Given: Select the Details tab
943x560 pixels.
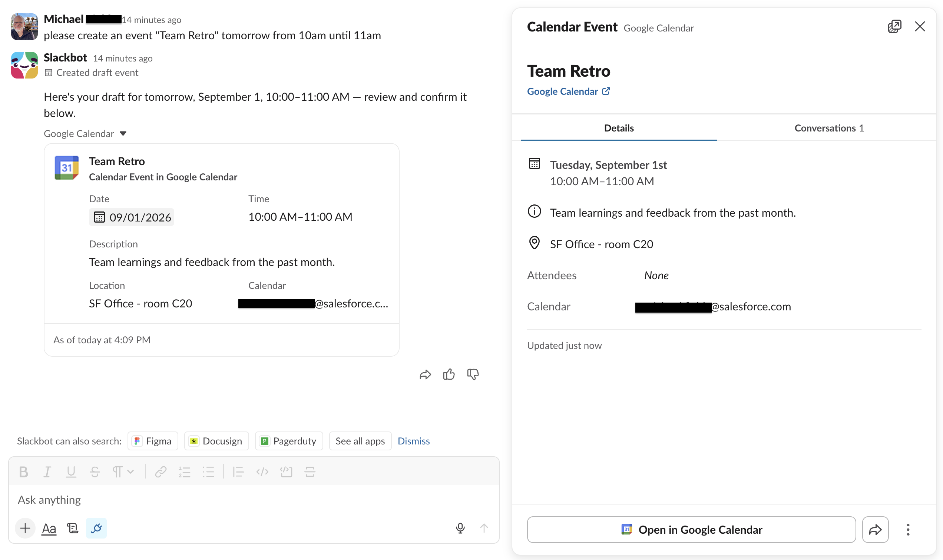Looking at the screenshot, I should [619, 128].
